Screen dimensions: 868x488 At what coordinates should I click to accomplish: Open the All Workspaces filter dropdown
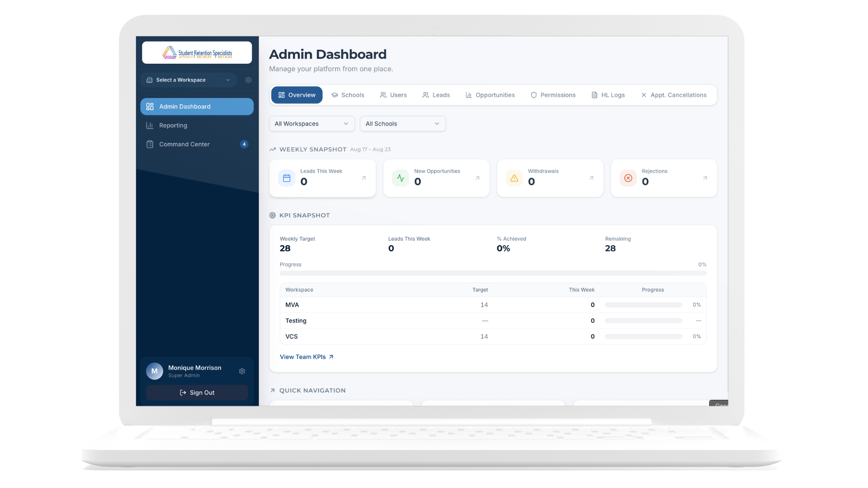[312, 124]
